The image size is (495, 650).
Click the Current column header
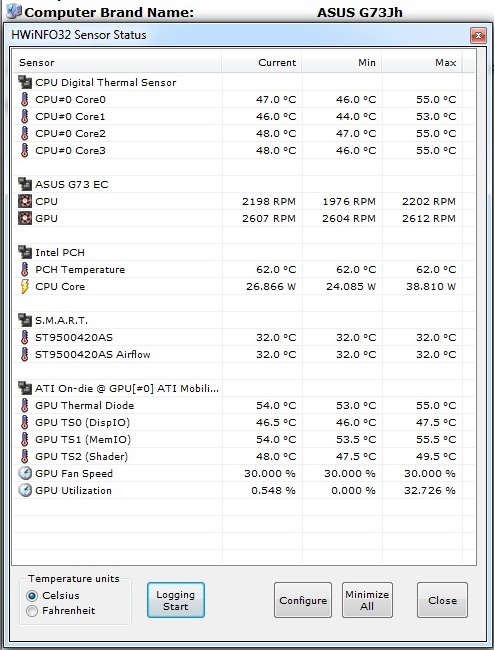coord(262,63)
